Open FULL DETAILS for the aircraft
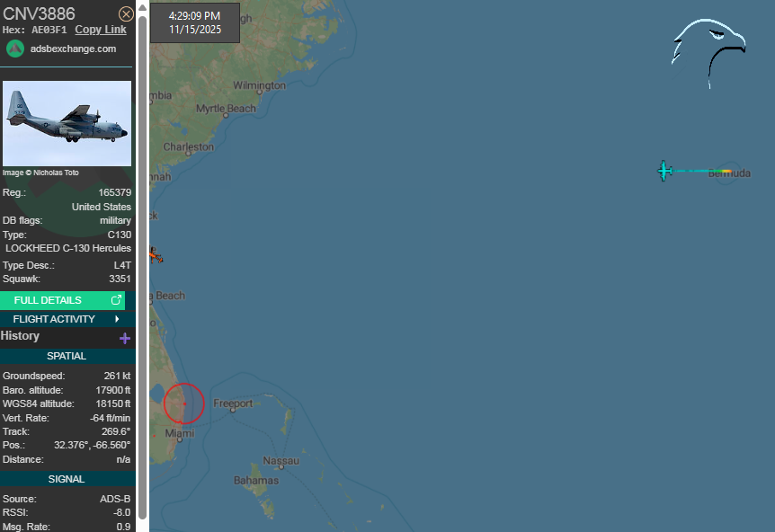Screen dimensions: 775x532 tap(62, 300)
